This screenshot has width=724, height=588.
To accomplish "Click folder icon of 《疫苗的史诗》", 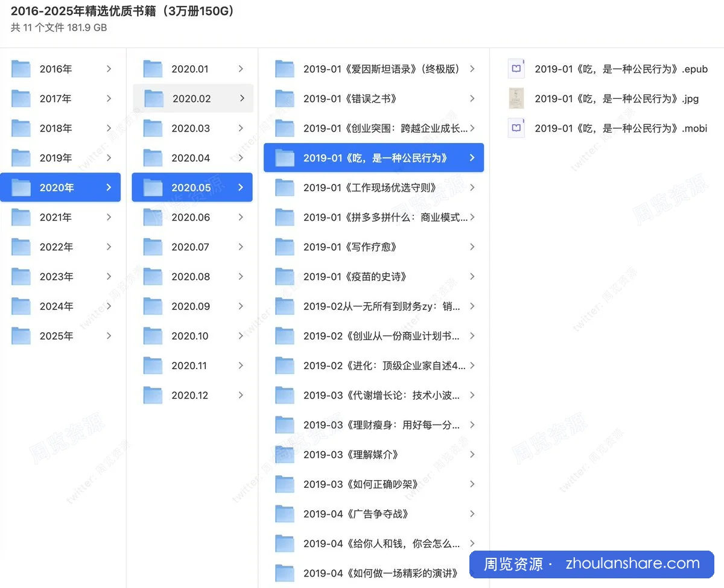I will click(285, 276).
